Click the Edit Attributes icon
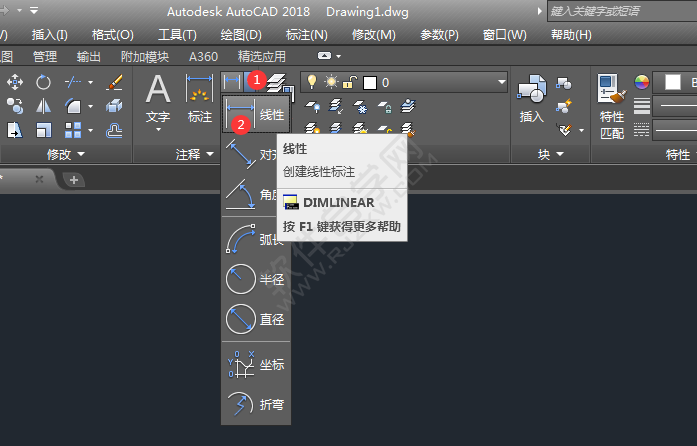Viewport: 697px width, 446px height. pyautogui.click(x=564, y=130)
